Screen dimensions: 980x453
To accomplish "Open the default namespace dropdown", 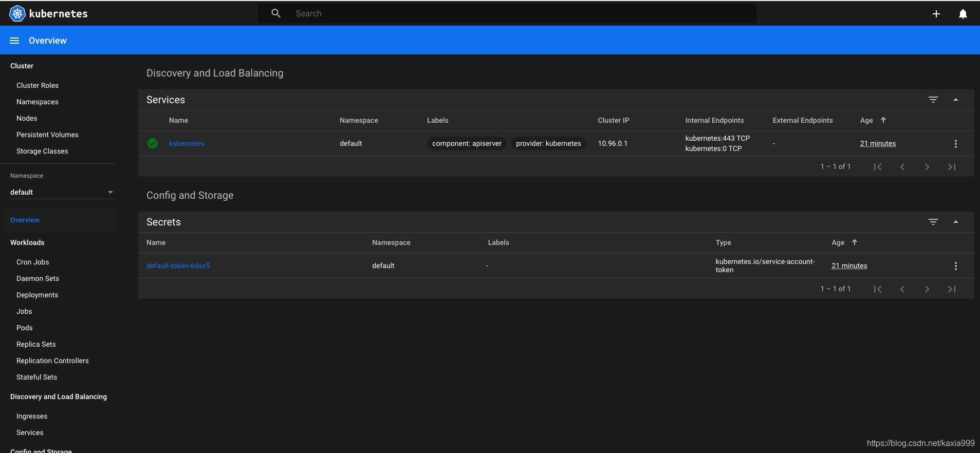I will tap(62, 192).
